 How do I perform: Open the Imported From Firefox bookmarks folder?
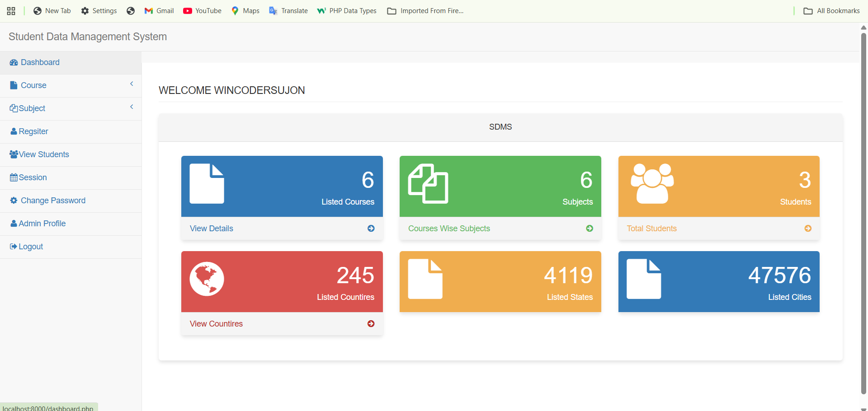(425, 11)
